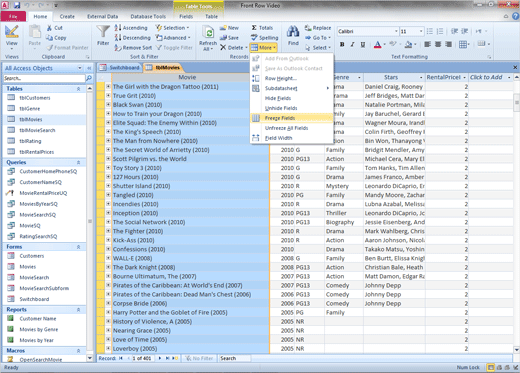Click the bullets list icon

click(x=430, y=31)
